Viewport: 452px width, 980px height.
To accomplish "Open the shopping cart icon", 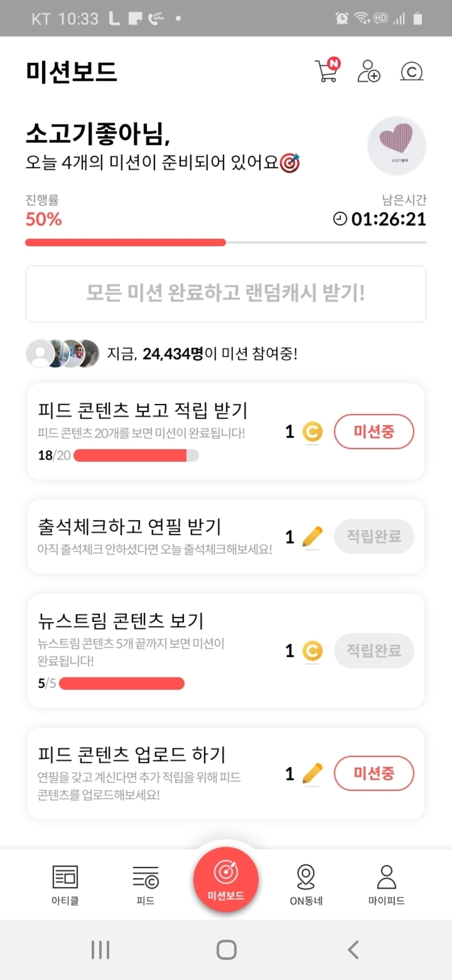I will pos(327,71).
